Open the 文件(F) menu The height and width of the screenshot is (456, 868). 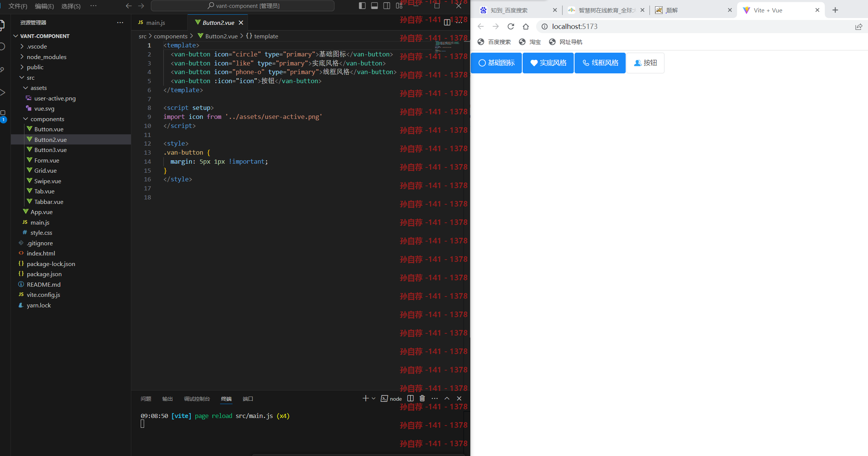(x=18, y=6)
